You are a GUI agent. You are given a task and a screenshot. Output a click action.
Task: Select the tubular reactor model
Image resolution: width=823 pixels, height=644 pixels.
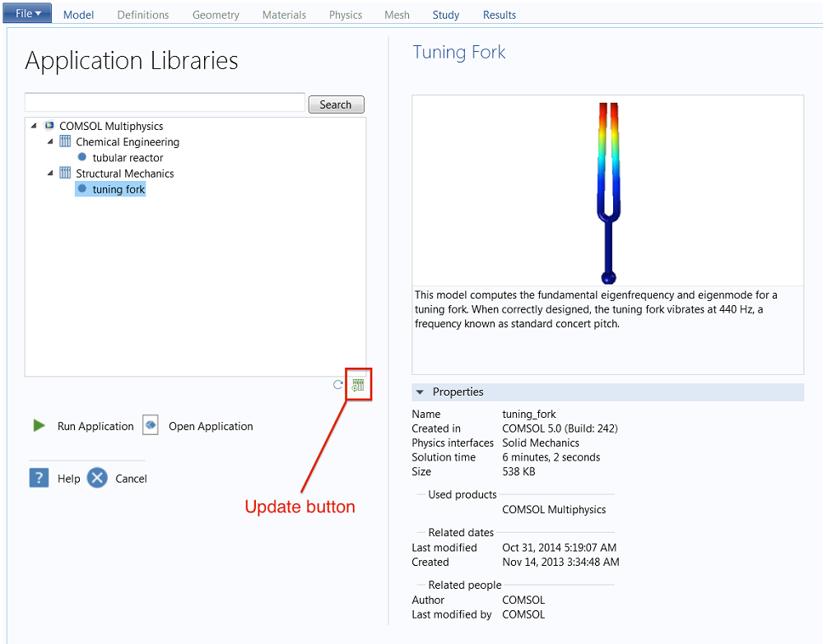[128, 157]
